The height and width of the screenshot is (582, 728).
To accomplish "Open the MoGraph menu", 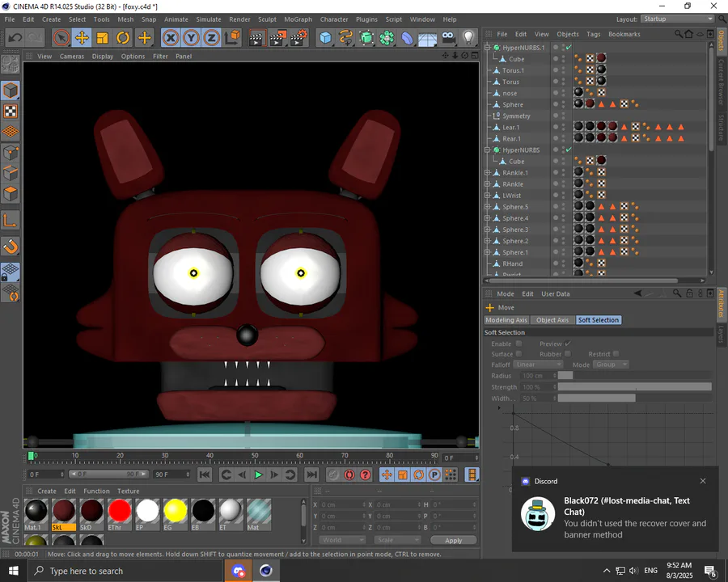I will 298,19.
